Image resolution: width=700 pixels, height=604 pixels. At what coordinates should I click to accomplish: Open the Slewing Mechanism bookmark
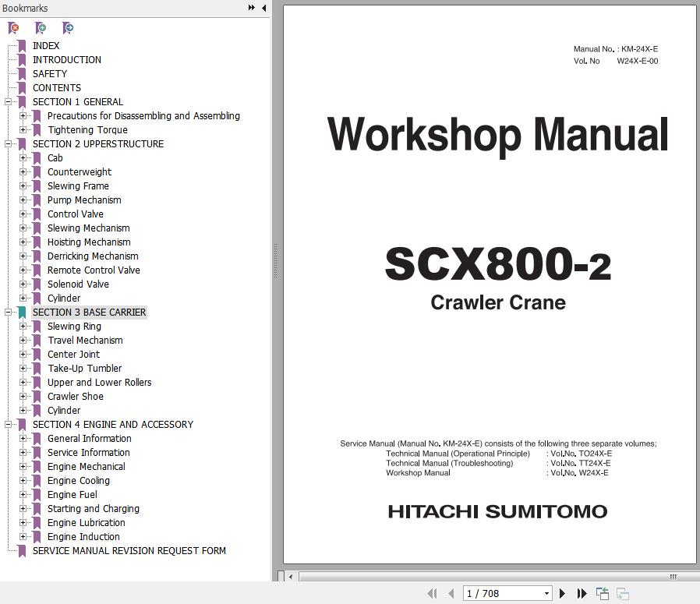pyautogui.click(x=88, y=228)
